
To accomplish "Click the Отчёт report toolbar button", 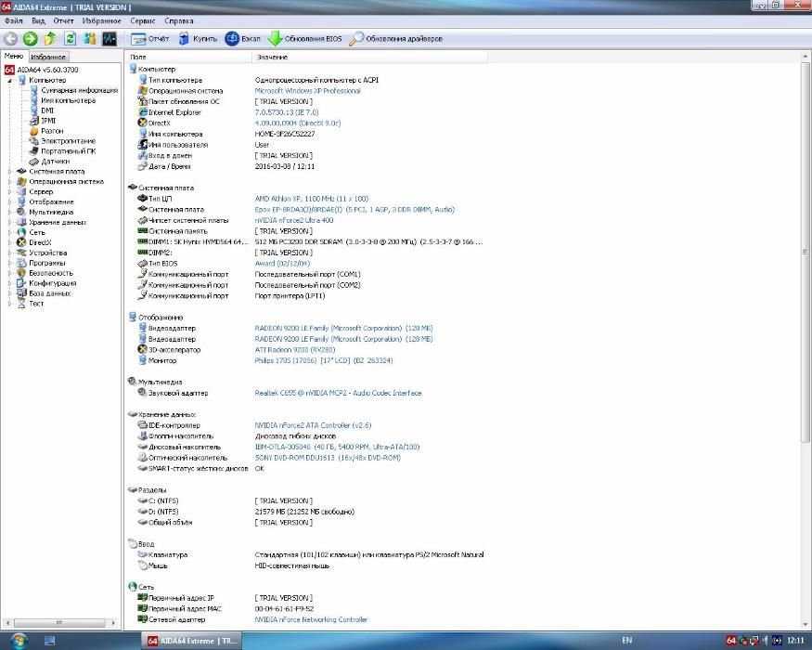I will (x=149, y=39).
